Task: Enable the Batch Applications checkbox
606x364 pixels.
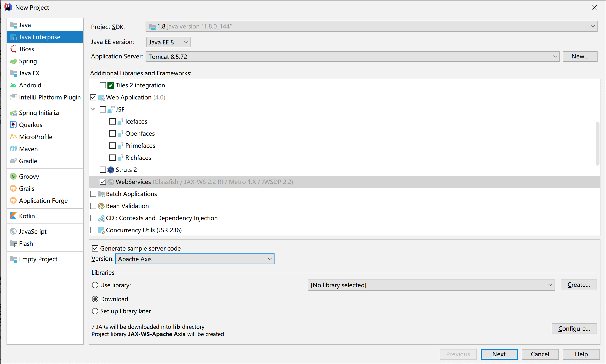Action: coord(93,194)
